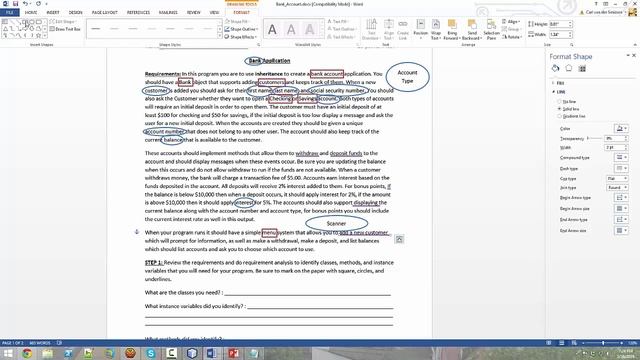This screenshot has height=360, width=640.
Task: Switch to the DESIGN tab
Action: click(x=76, y=13)
